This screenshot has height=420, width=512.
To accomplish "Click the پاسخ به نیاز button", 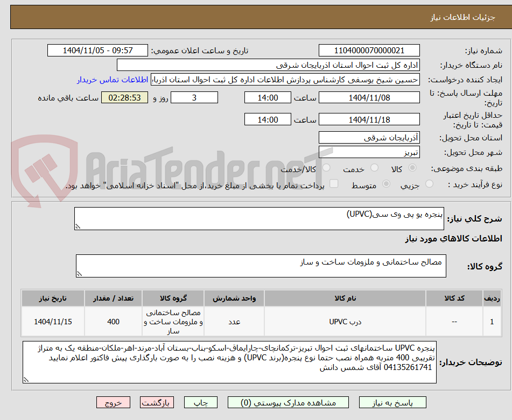I will [x=392, y=402].
